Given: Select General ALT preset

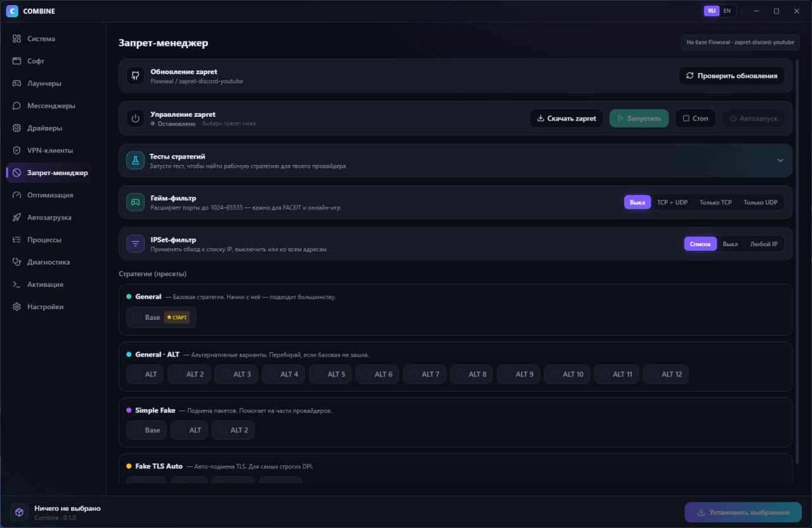Looking at the screenshot, I should pos(145,374).
